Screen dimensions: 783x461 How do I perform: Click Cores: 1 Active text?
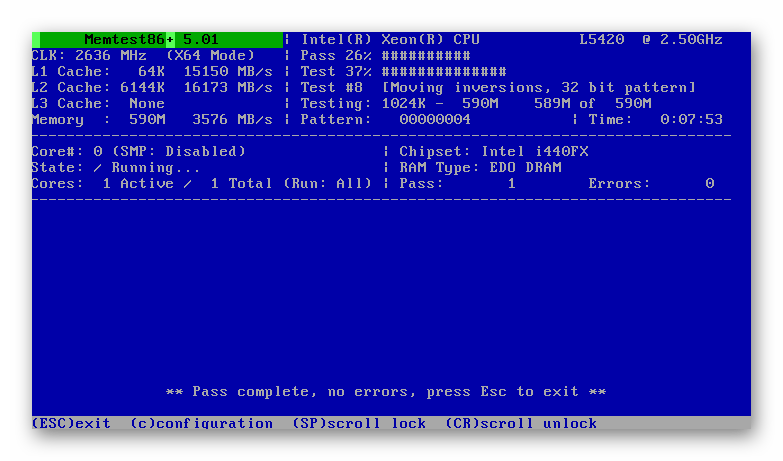click(x=103, y=183)
